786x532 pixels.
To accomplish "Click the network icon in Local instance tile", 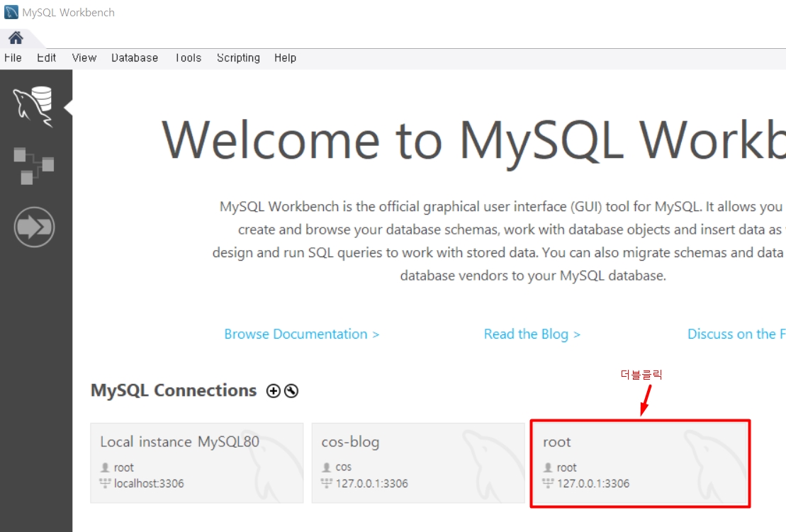I will (105, 483).
